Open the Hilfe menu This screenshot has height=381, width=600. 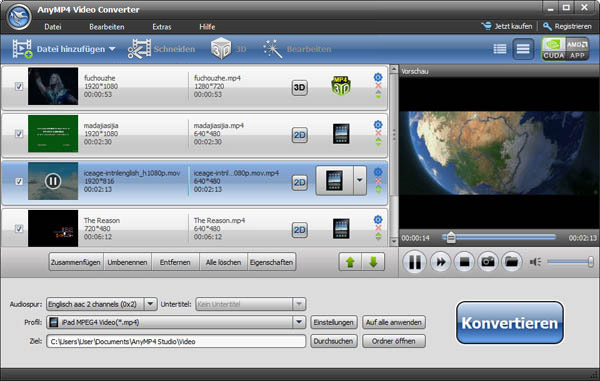207,27
